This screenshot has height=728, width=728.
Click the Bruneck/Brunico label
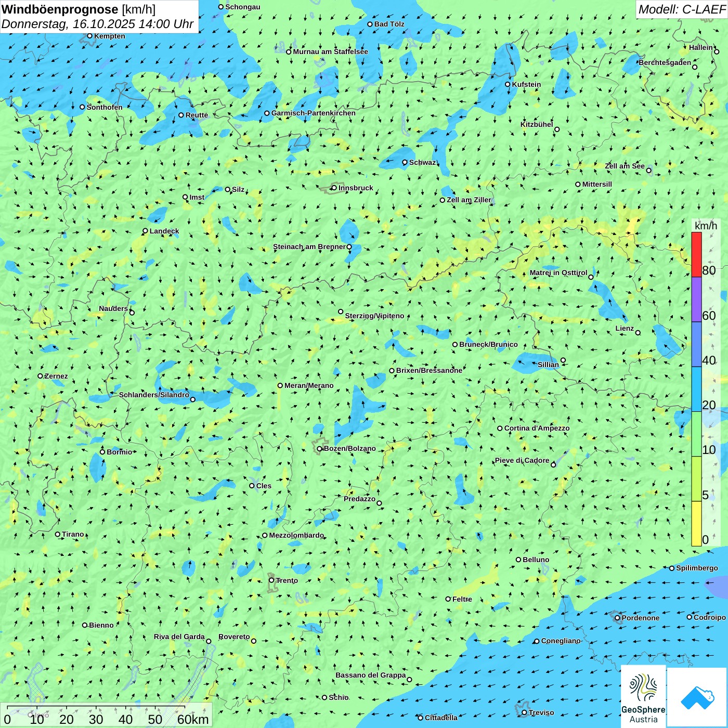coord(488,344)
